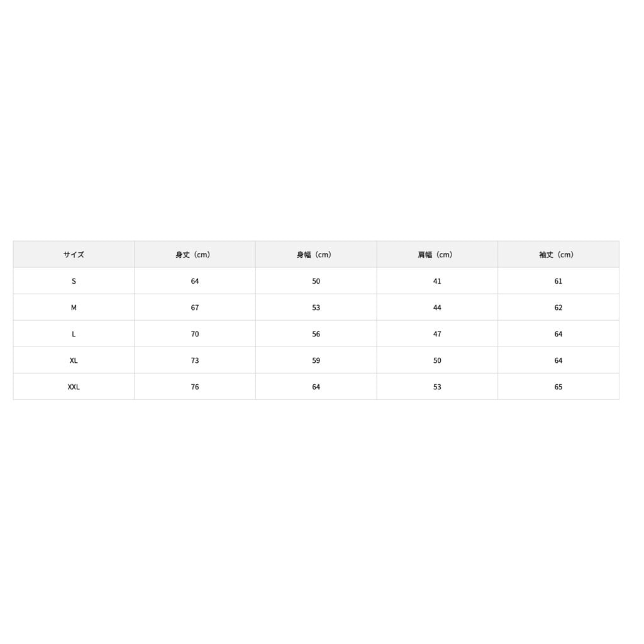The width and height of the screenshot is (644, 644).
Task: Click the 袖丈 value 61 for size S
Action: 558,281
